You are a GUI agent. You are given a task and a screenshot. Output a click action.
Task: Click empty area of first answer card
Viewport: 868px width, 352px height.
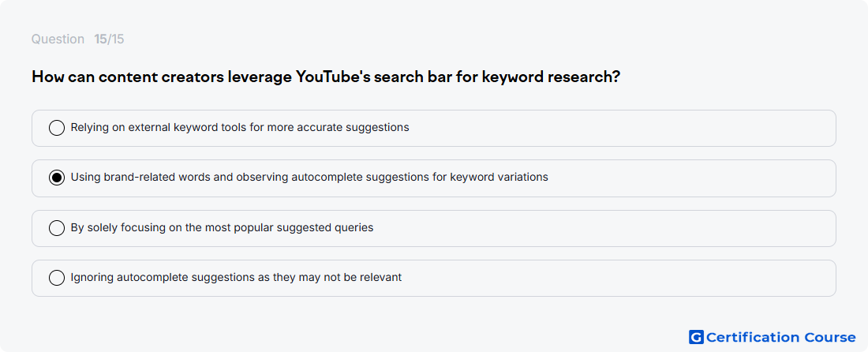tap(620, 128)
